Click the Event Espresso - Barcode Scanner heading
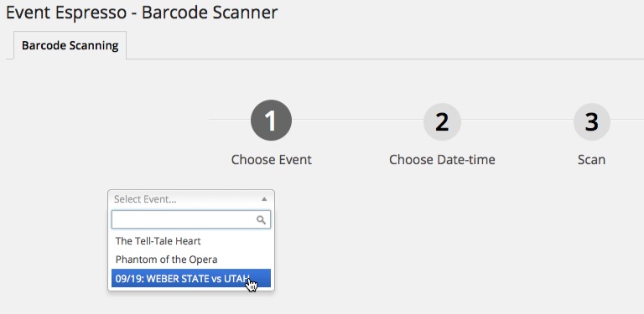 pyautogui.click(x=142, y=13)
